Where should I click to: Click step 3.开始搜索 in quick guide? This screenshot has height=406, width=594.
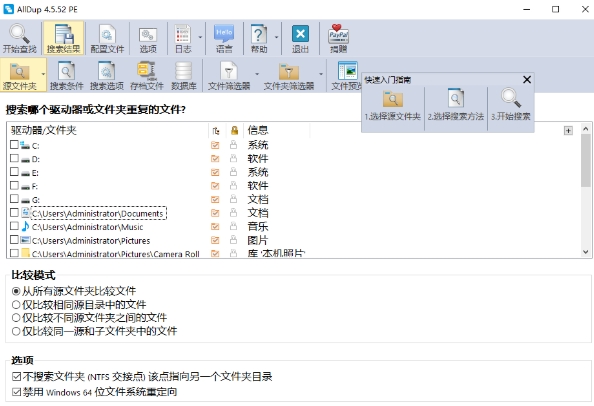coord(511,105)
